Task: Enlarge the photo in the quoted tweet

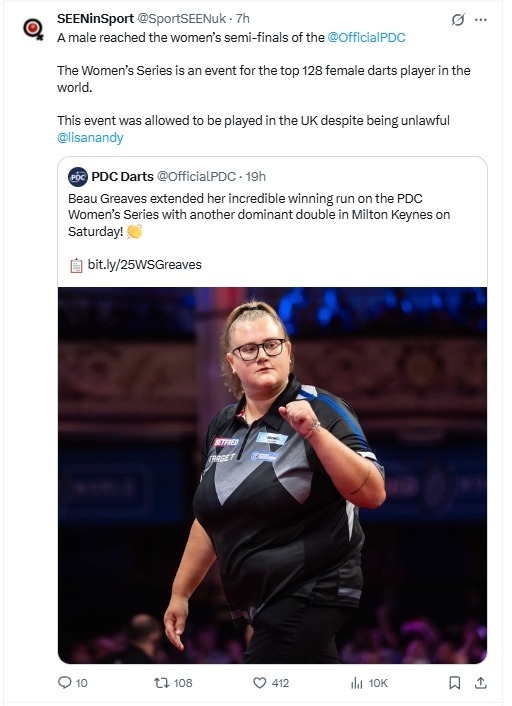Action: pos(272,475)
